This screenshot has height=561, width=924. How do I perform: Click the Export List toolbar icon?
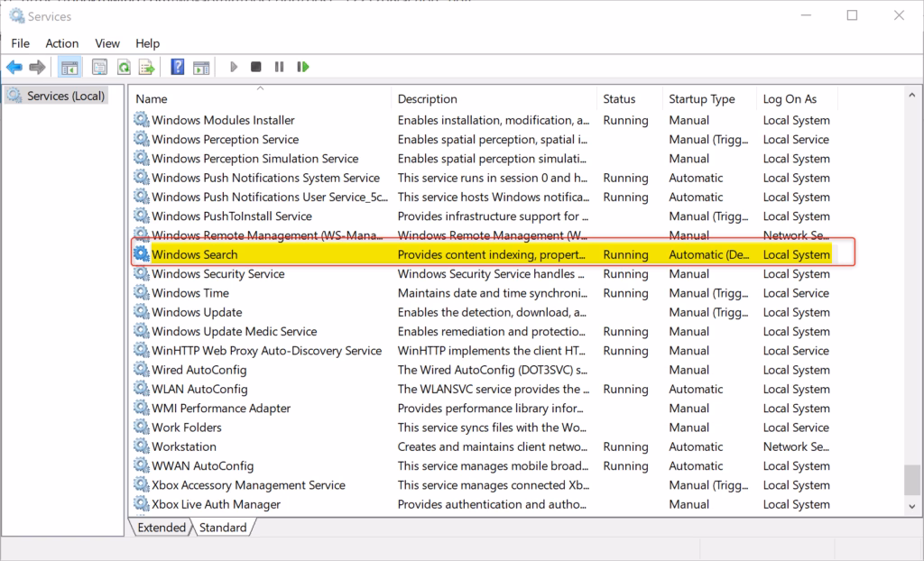point(146,67)
